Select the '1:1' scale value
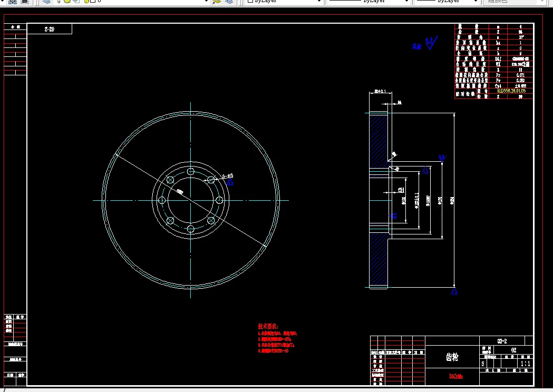The width and height of the screenshot is (553, 392). (525, 364)
